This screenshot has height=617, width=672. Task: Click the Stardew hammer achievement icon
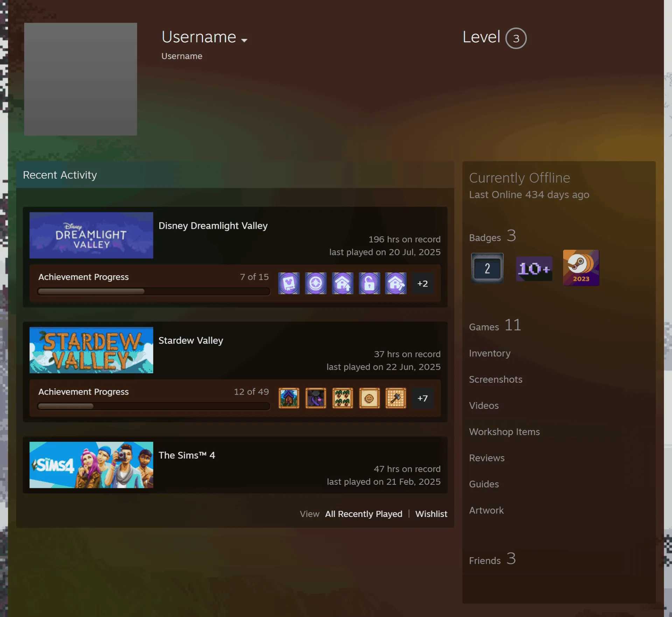396,398
